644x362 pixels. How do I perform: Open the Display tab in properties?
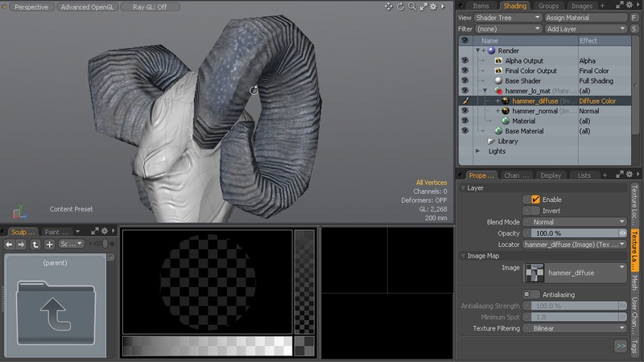551,175
